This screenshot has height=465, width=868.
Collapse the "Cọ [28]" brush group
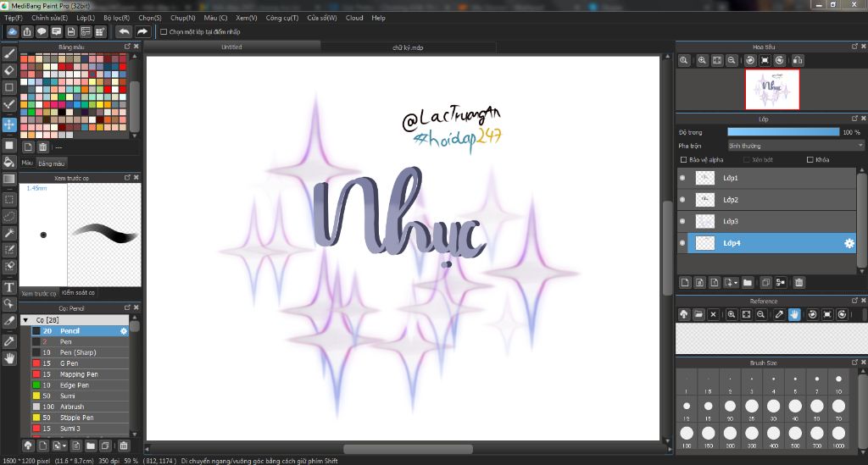click(x=25, y=320)
